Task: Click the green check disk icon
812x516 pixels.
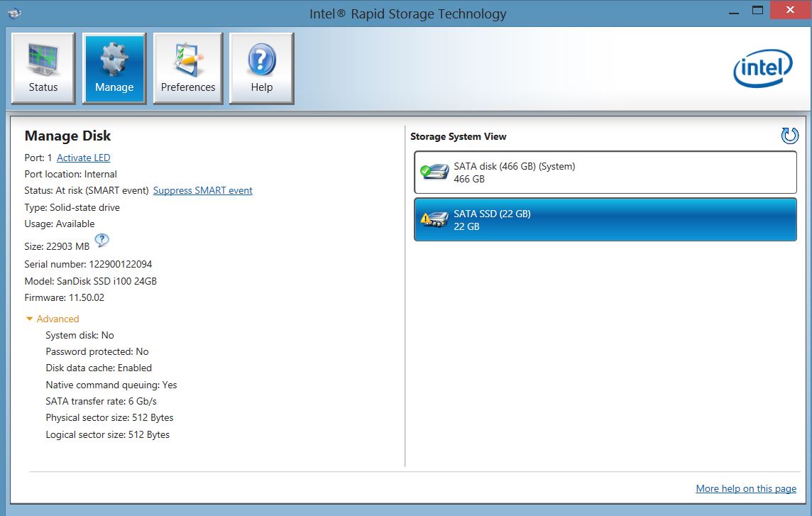Action: click(434, 172)
